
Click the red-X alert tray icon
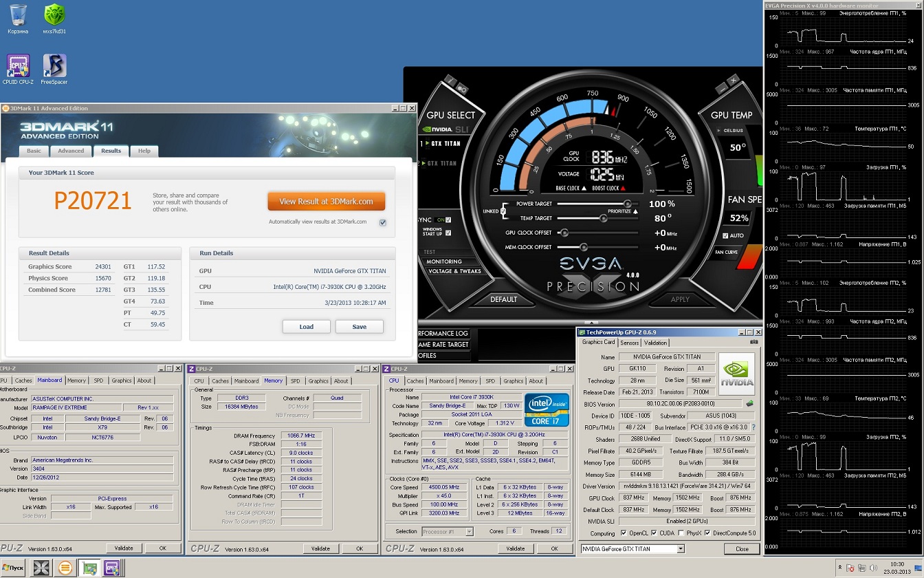(x=851, y=568)
